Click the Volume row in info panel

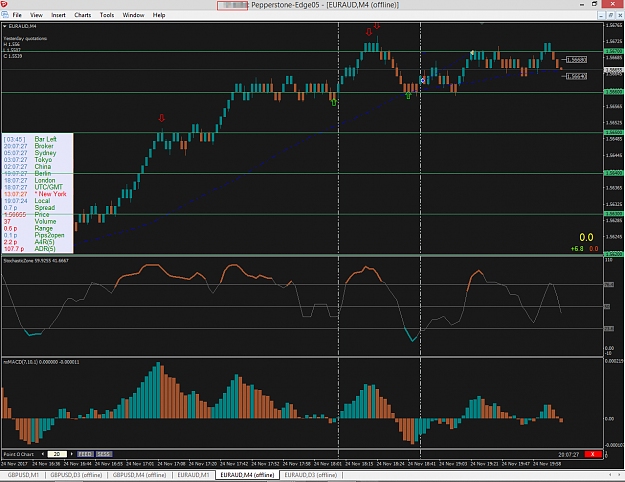tap(30, 221)
